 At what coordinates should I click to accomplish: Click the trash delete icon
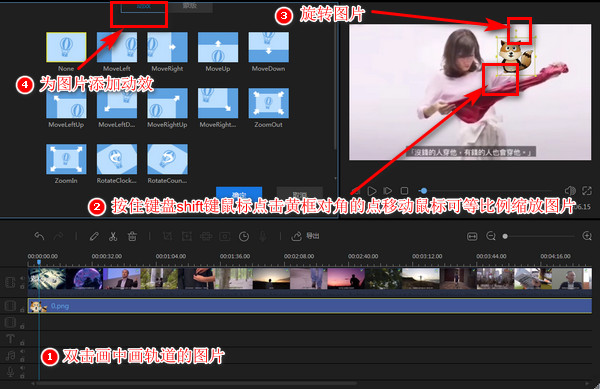point(132,236)
